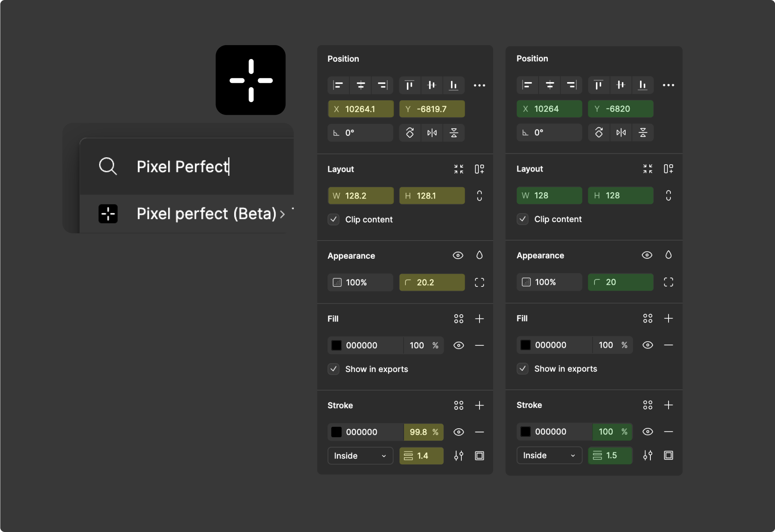
Task: Click the X position field showing 10264.1
Action: click(x=360, y=109)
